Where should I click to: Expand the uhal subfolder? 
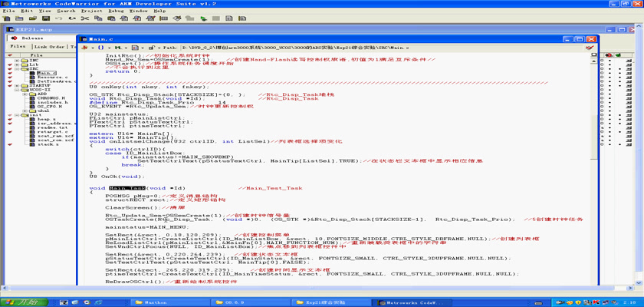point(25,111)
